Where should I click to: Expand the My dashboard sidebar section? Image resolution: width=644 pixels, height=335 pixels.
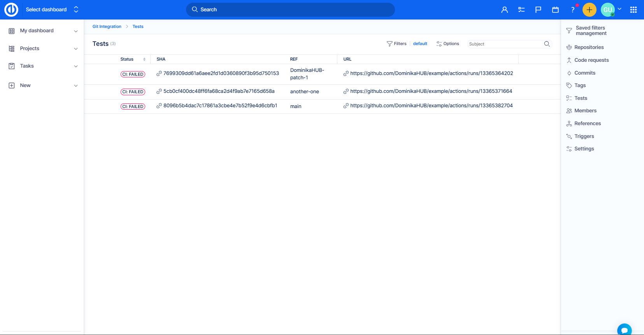[75, 31]
